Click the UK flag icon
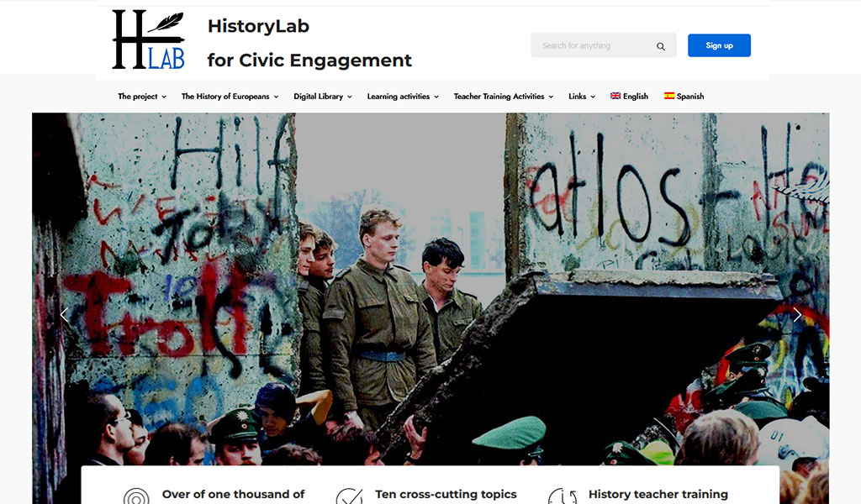Viewport: 861px width, 504px height. [615, 96]
